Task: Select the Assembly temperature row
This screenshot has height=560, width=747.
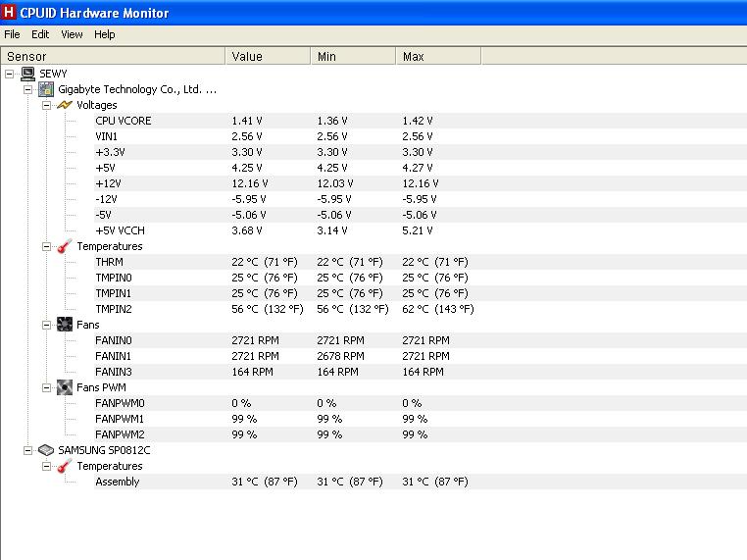Action: coord(421,482)
